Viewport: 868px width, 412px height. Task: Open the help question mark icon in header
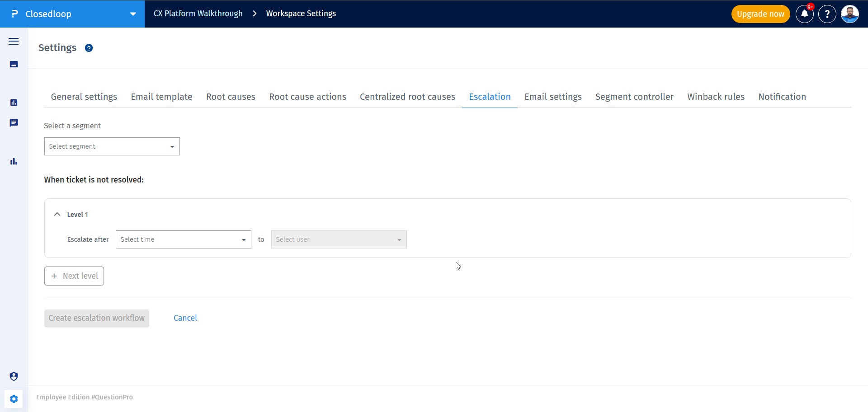[827, 14]
